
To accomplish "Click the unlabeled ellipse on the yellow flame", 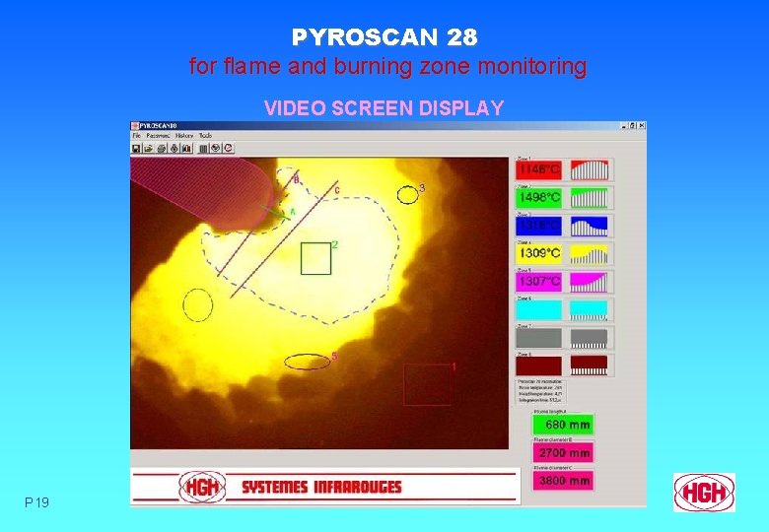I will [197, 305].
